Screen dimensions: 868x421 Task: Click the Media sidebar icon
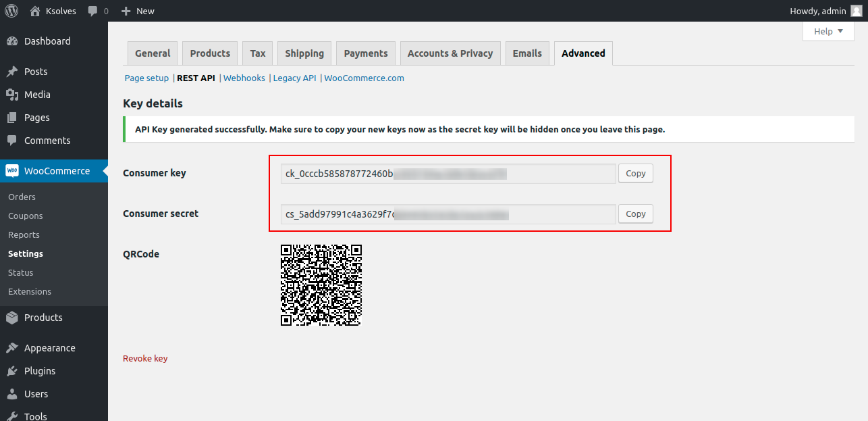(x=12, y=95)
